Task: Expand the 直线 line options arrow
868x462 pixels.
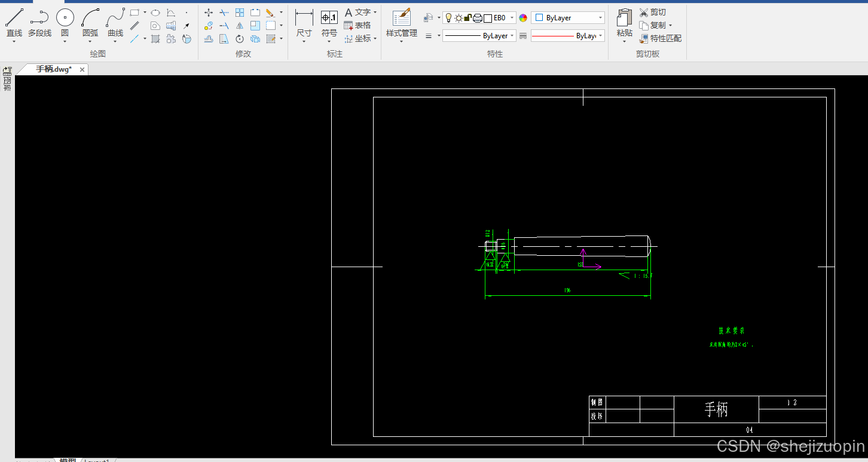Action: coord(14,42)
